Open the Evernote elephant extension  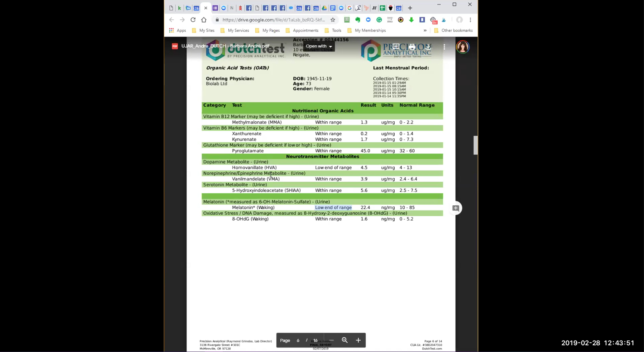pos(358,20)
